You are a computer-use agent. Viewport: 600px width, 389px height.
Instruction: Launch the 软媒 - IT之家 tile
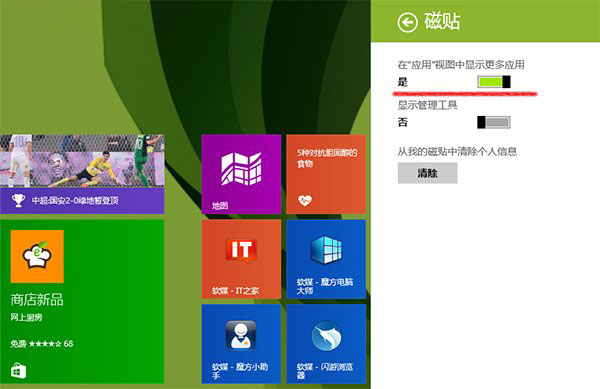pos(241,259)
